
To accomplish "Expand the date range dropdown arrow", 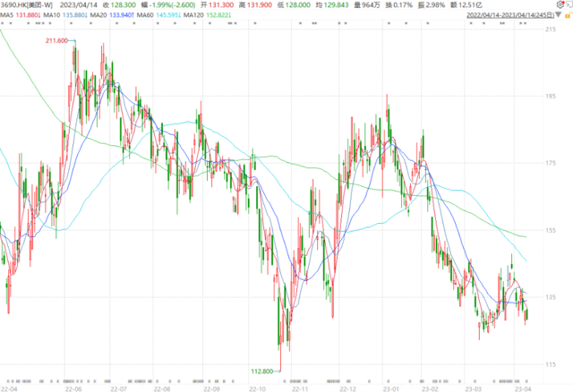I will (x=558, y=14).
